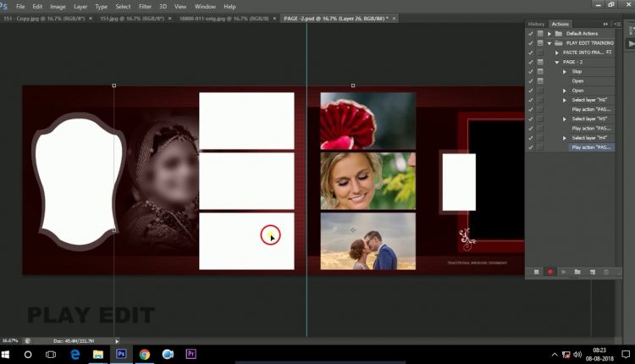Click the clock and date in taskbar
This screenshot has height=364, width=635.
(599, 355)
